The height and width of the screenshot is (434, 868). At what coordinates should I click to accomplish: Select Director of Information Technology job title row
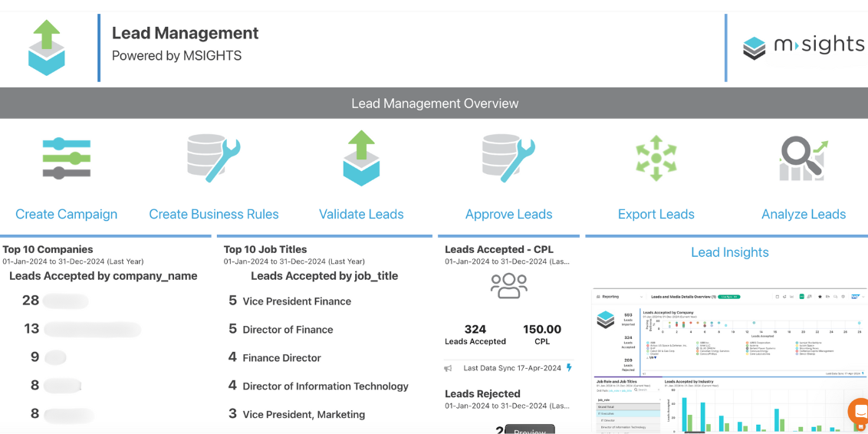325,386
